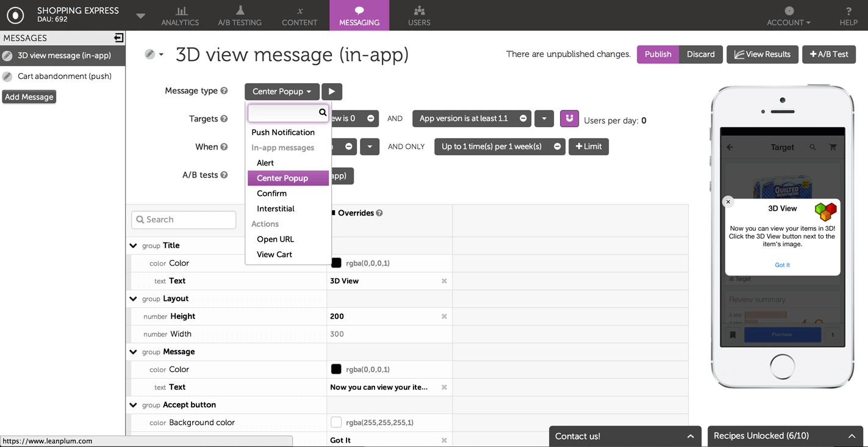Click the Publish button
The image size is (868, 447).
pyautogui.click(x=658, y=54)
